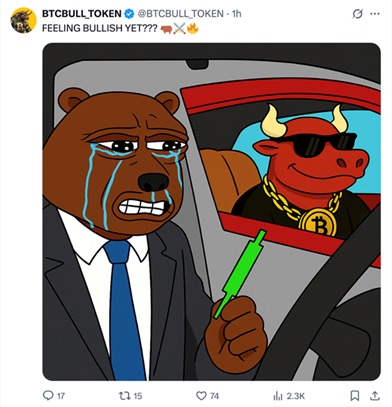Open the BTCBULL_TOKEN profile avatar
The image size is (392, 407).
23,21
